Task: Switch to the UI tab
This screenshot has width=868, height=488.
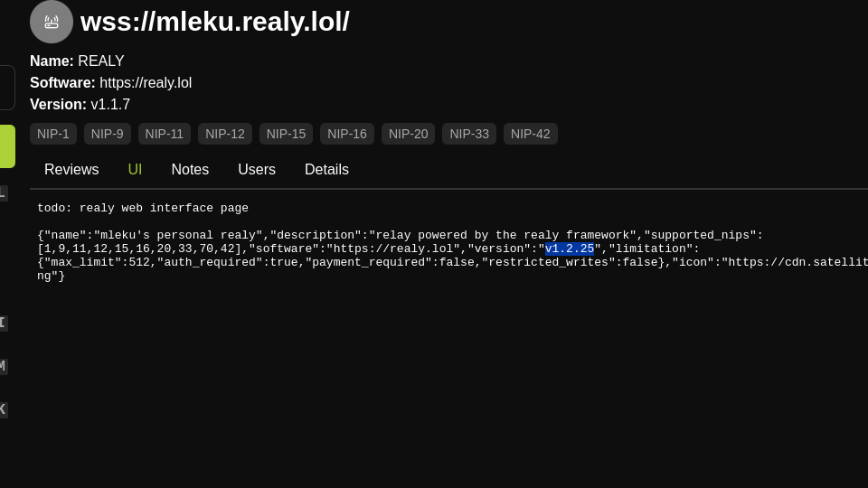Action: click(x=135, y=169)
